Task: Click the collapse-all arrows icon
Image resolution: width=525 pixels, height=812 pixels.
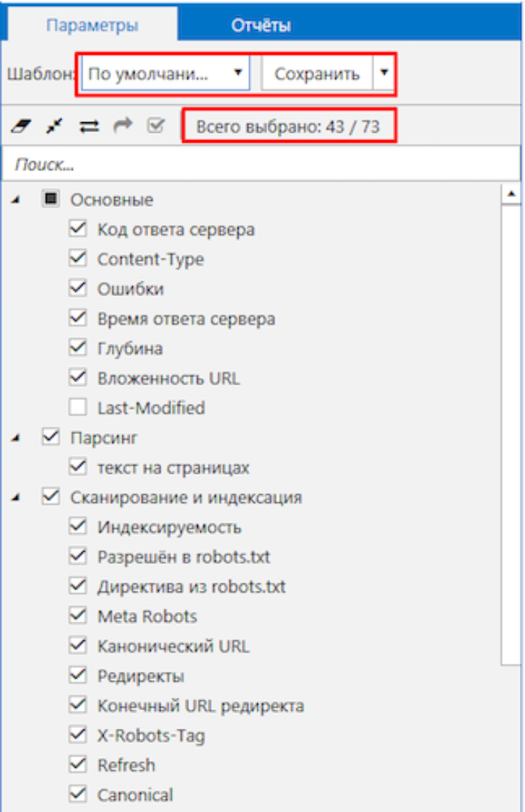Action: tap(52, 127)
